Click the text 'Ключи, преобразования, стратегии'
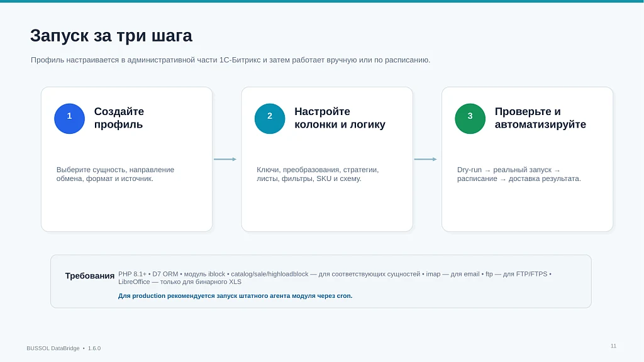 tap(318, 174)
